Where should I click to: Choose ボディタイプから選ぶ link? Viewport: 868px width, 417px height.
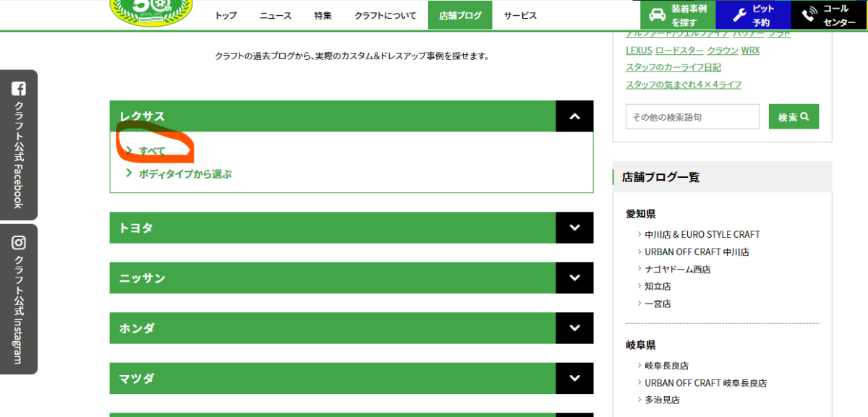(x=184, y=174)
